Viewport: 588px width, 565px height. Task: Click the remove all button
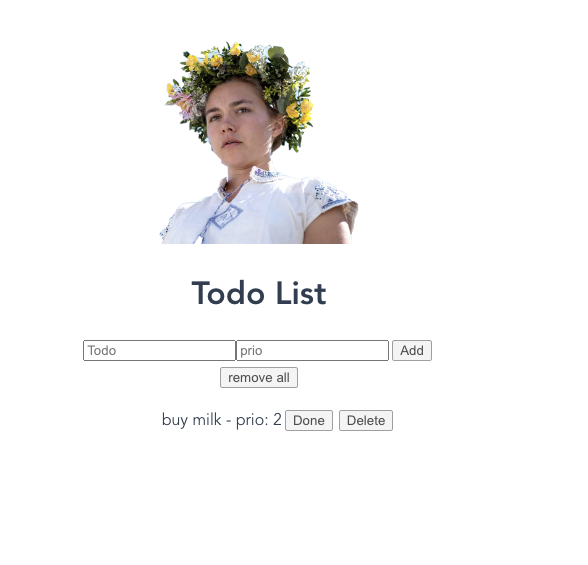(x=259, y=378)
